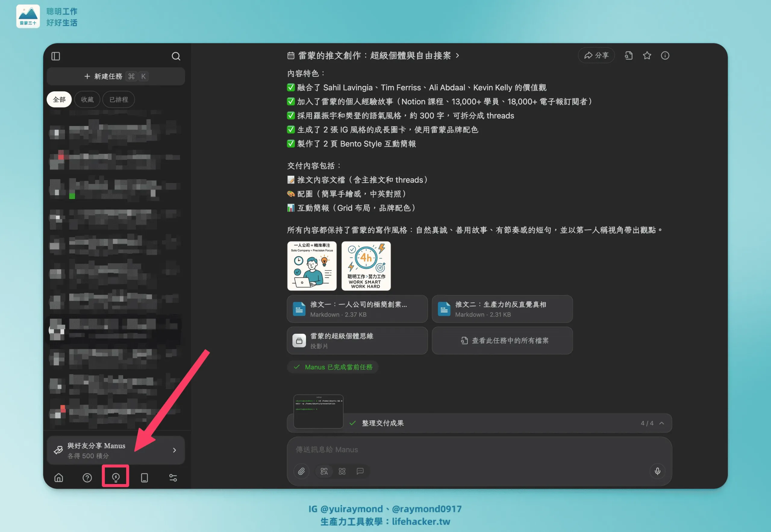Click the 4/4 step counter

[x=647, y=423]
